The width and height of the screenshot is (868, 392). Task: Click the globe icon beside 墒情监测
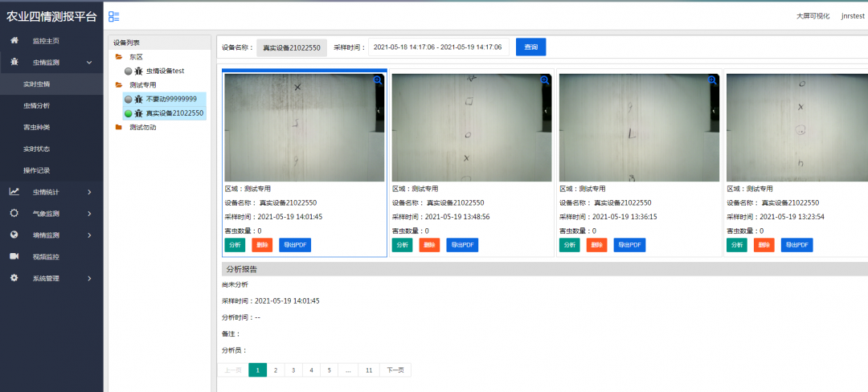14,235
